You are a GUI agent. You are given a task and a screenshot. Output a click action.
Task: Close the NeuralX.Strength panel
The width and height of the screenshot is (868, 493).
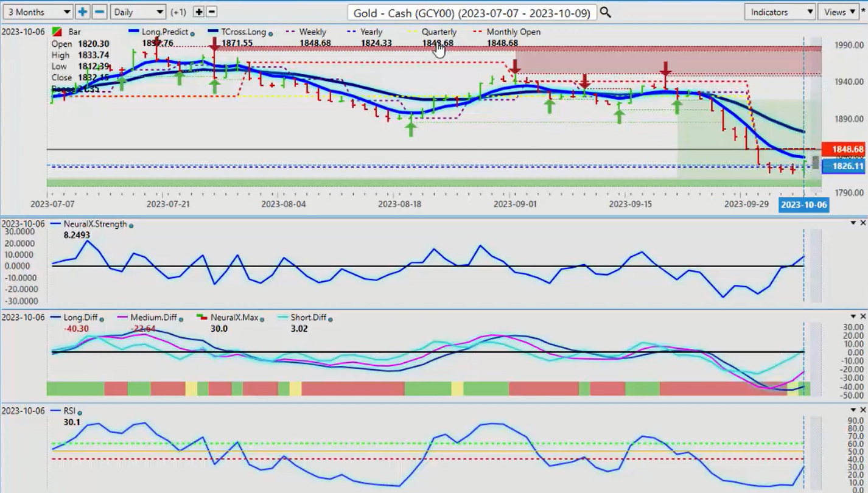(863, 223)
